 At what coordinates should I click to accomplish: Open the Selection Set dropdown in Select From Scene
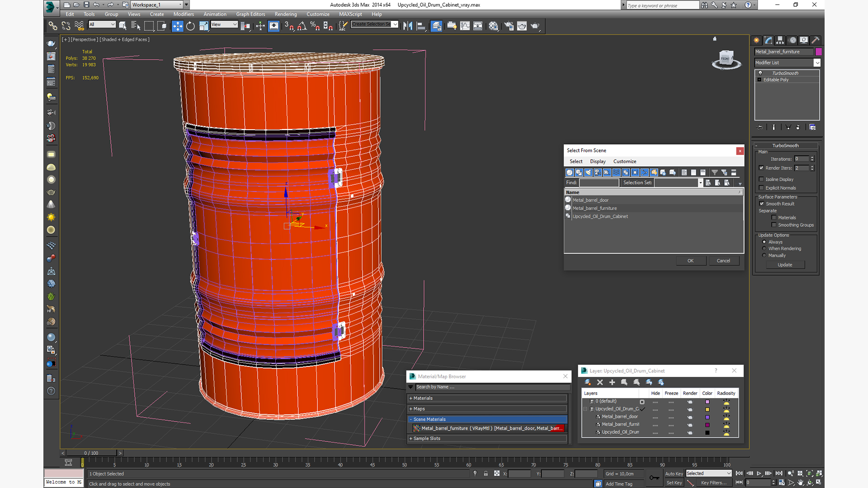[679, 183]
